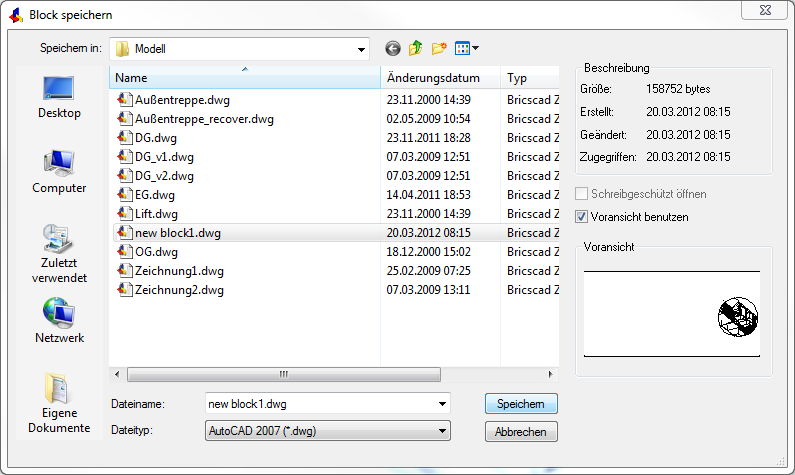Click date 25.02.2009 07:25

428,271
